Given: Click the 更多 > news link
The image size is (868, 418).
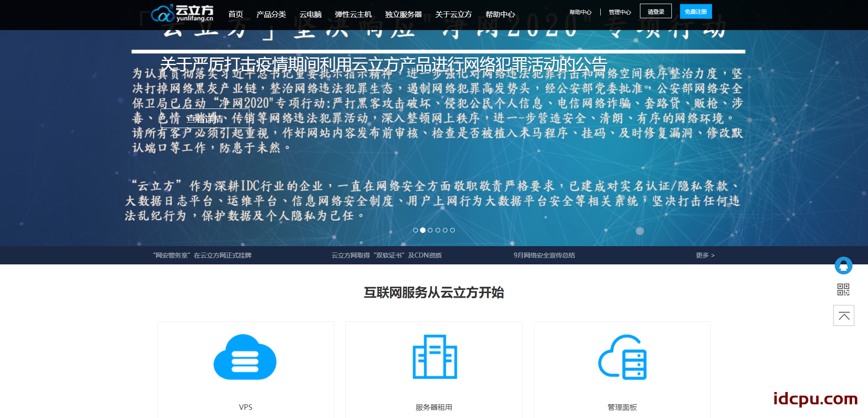Looking at the screenshot, I should pyautogui.click(x=705, y=255).
